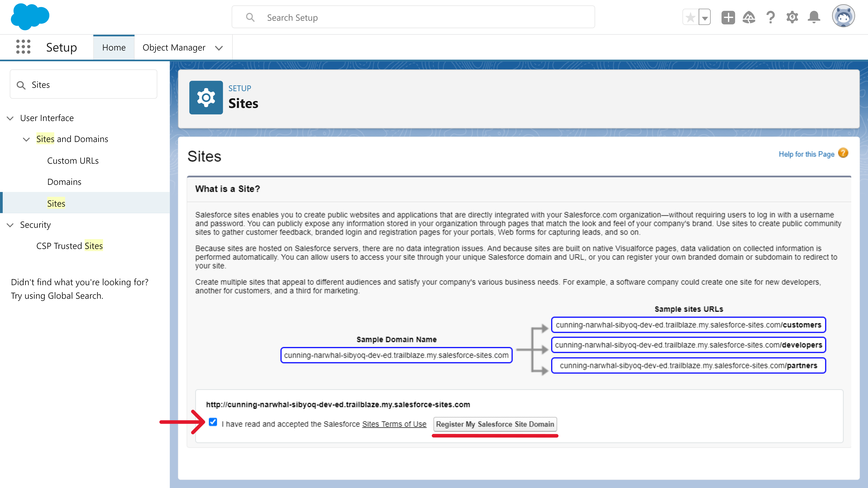The height and width of the screenshot is (488, 868).
Task: Click the sample URL ending in partners
Action: coord(688,365)
